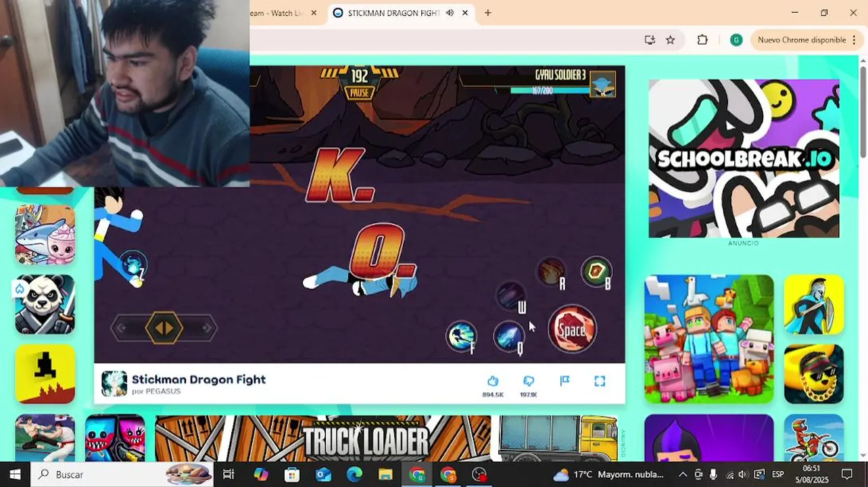Open the Huggy Wuggy monsters game thumbnail

tap(115, 438)
